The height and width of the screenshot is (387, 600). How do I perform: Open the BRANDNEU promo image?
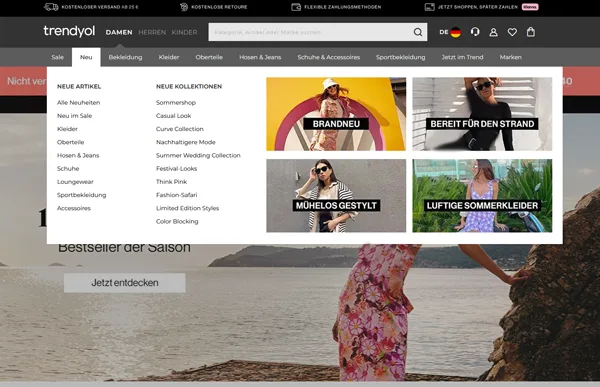[336, 114]
